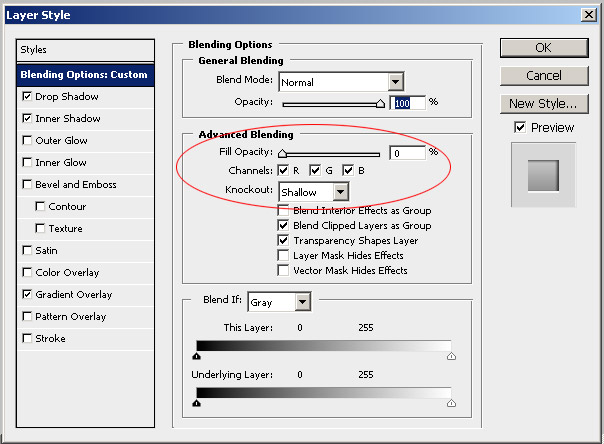Image resolution: width=604 pixels, height=444 pixels.
Task: Enable the Color Overlay checkbox
Action: point(27,272)
